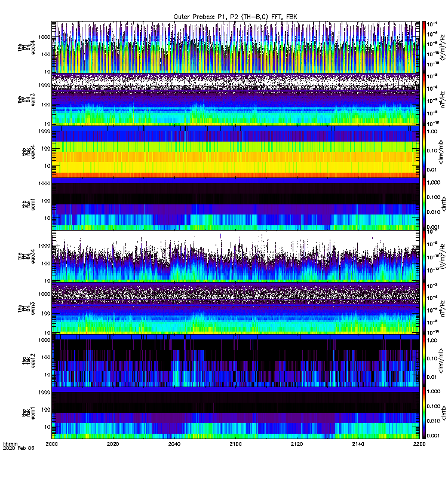
Task: Click the '2140' time axis label
Action: tap(358, 444)
